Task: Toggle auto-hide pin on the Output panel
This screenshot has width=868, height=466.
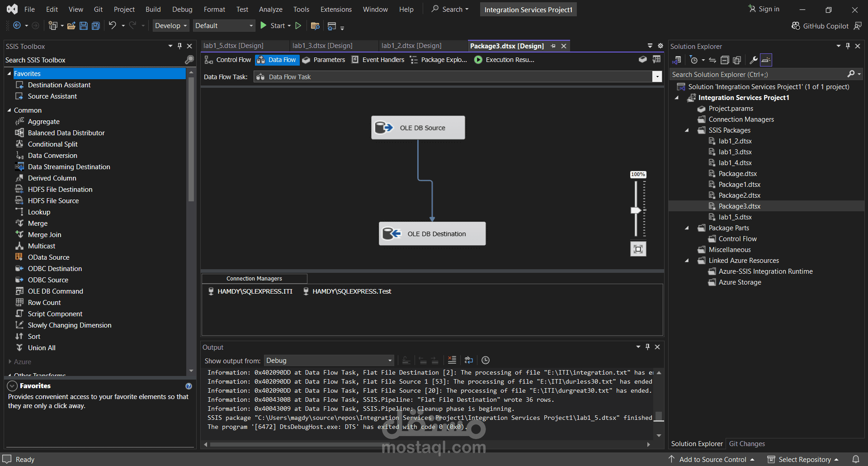Action: (647, 347)
